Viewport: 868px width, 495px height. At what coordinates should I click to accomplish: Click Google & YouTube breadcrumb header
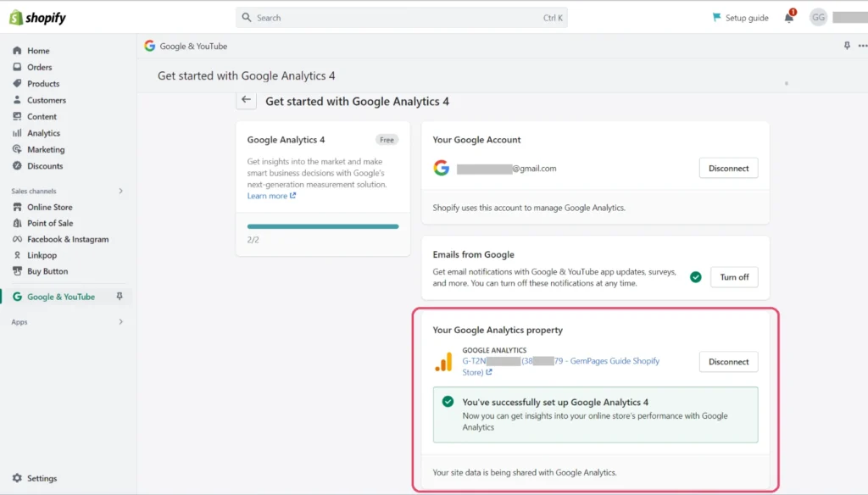click(x=193, y=46)
